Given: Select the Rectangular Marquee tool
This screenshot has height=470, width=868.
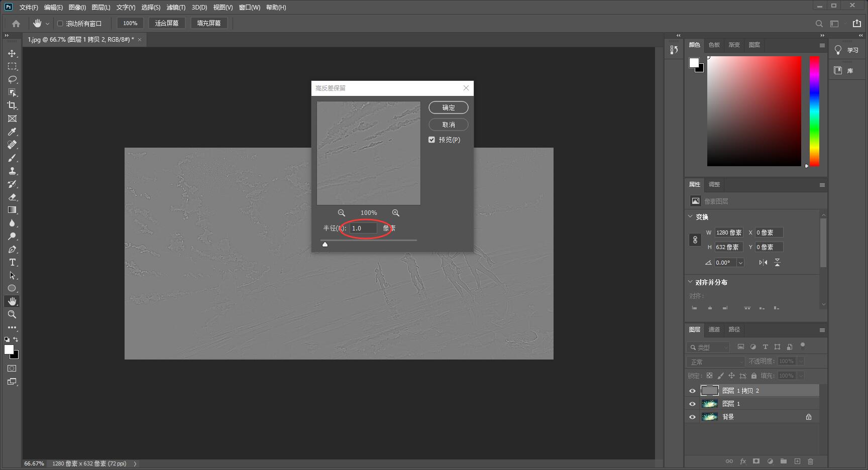Looking at the screenshot, I should click(12, 66).
